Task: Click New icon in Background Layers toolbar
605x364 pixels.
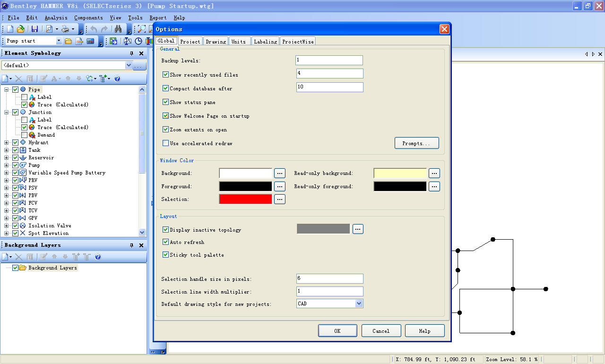Action: pyautogui.click(x=5, y=257)
